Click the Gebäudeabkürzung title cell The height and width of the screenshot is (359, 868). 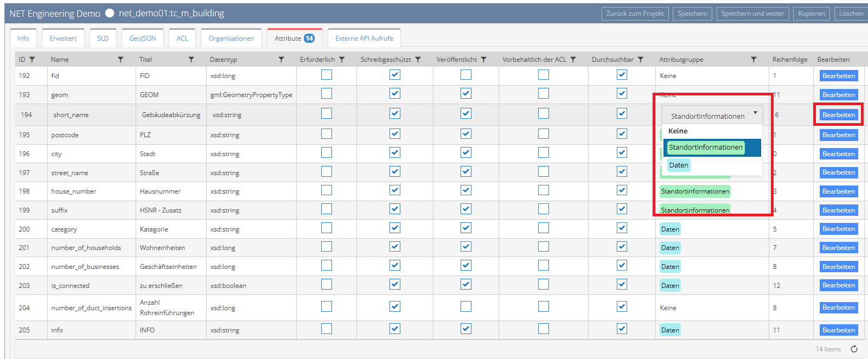click(x=171, y=115)
